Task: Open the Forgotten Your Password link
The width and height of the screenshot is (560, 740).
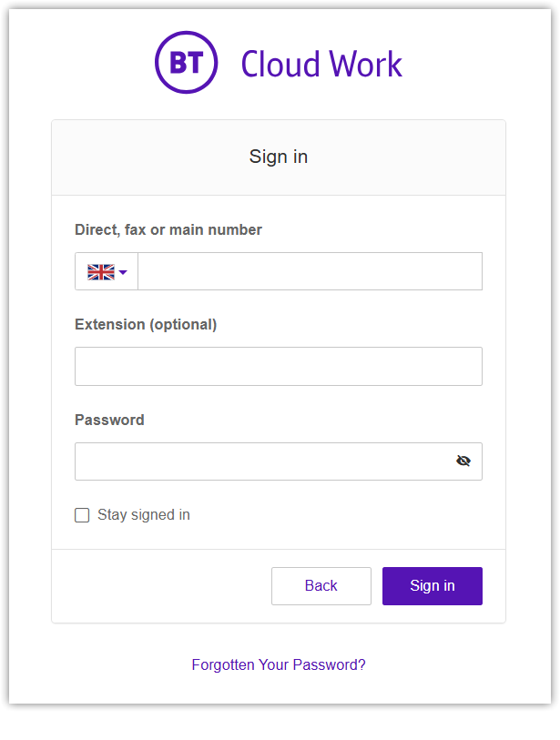Action: pyautogui.click(x=278, y=664)
